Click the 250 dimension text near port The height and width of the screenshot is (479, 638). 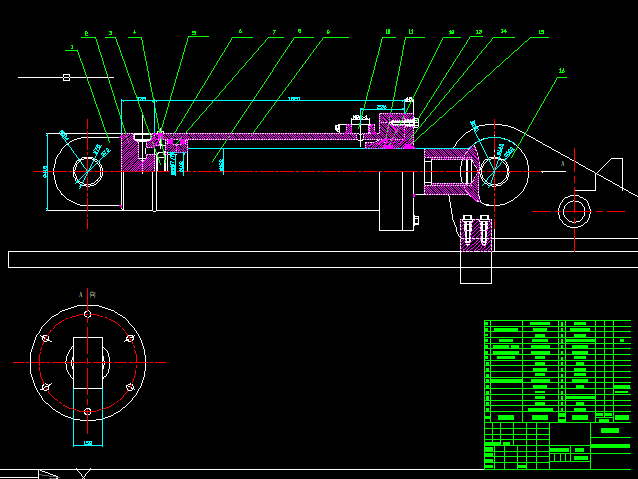click(x=381, y=107)
